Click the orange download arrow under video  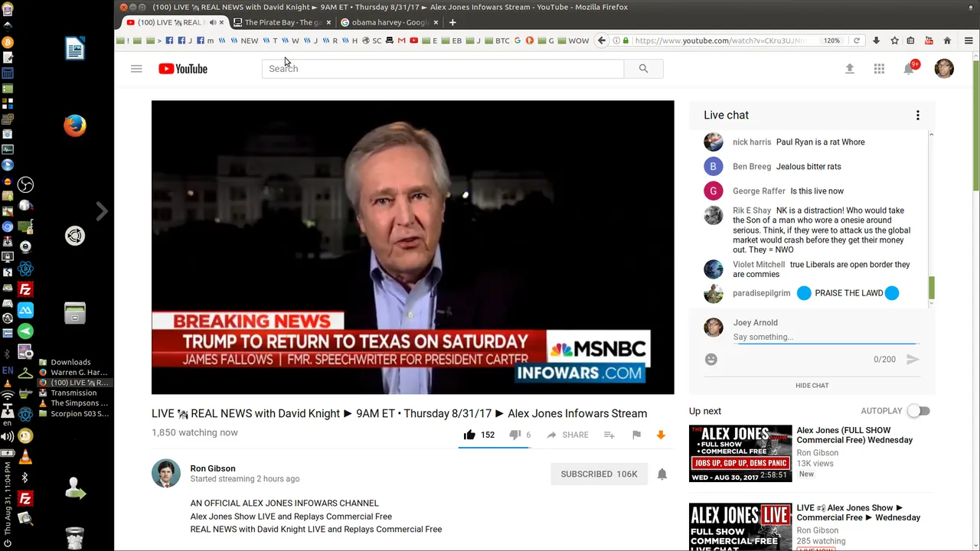tap(661, 435)
